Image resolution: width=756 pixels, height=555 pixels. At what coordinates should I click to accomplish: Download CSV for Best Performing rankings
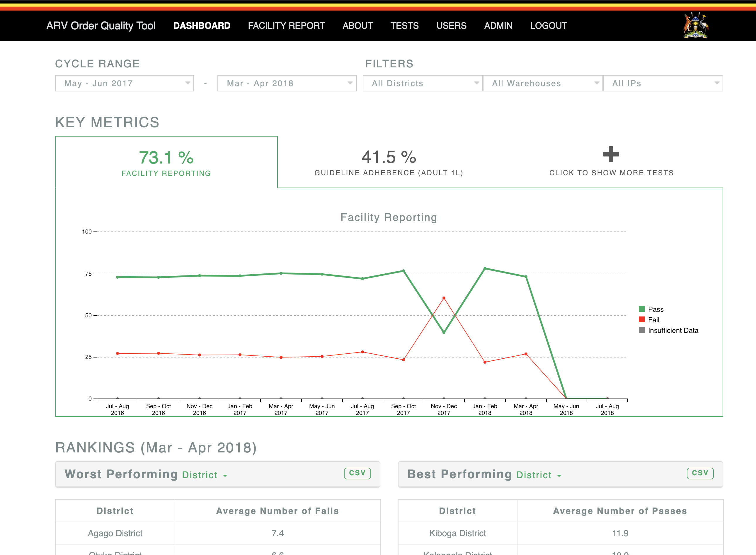click(700, 473)
